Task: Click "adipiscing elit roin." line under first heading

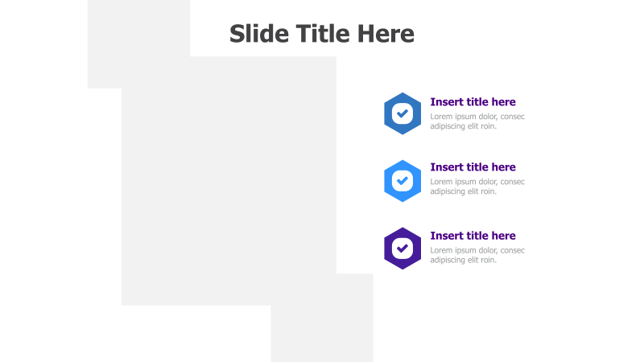Action: tap(464, 126)
